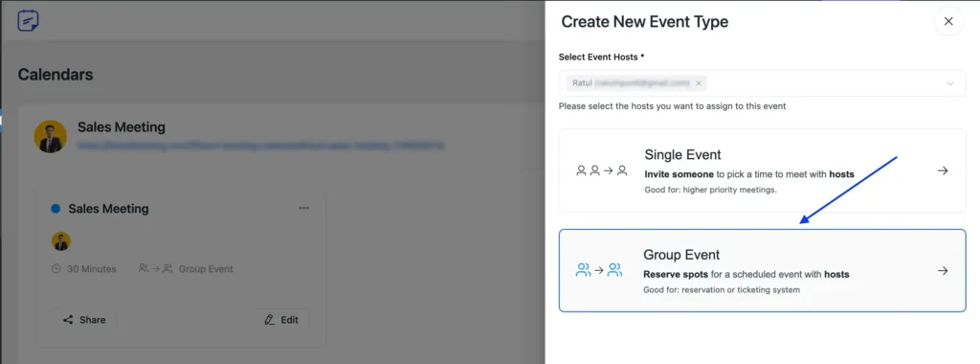Click the small host avatar in the event card
The height and width of the screenshot is (364, 980).
[x=60, y=241]
